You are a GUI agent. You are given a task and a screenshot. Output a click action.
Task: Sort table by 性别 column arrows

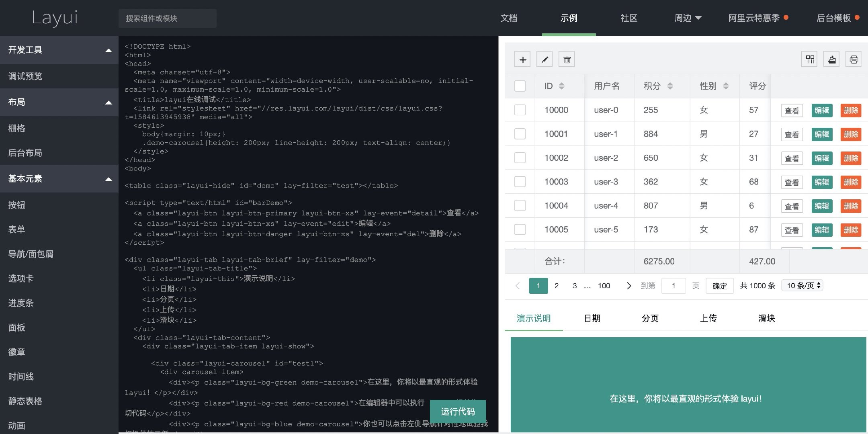tap(726, 86)
